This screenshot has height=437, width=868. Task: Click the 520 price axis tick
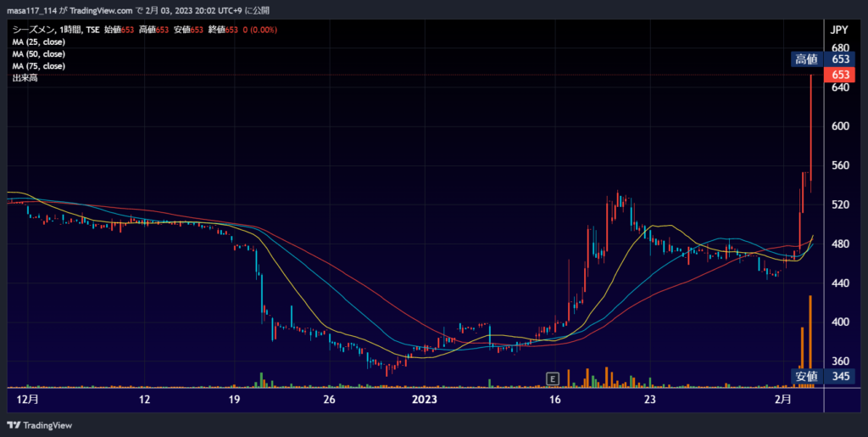840,205
